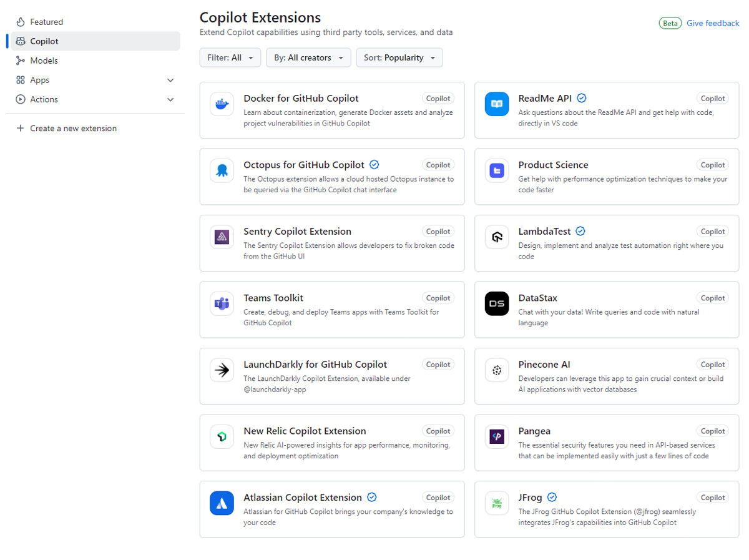Viewport: 749px width, 560px height.
Task: Open the Sort: Popularity dropdown
Action: click(399, 57)
